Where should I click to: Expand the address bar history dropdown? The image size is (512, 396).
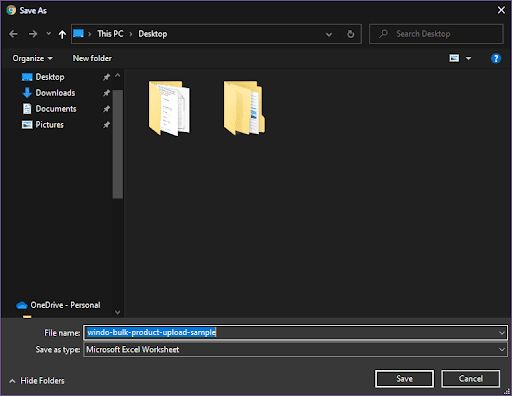pos(329,34)
